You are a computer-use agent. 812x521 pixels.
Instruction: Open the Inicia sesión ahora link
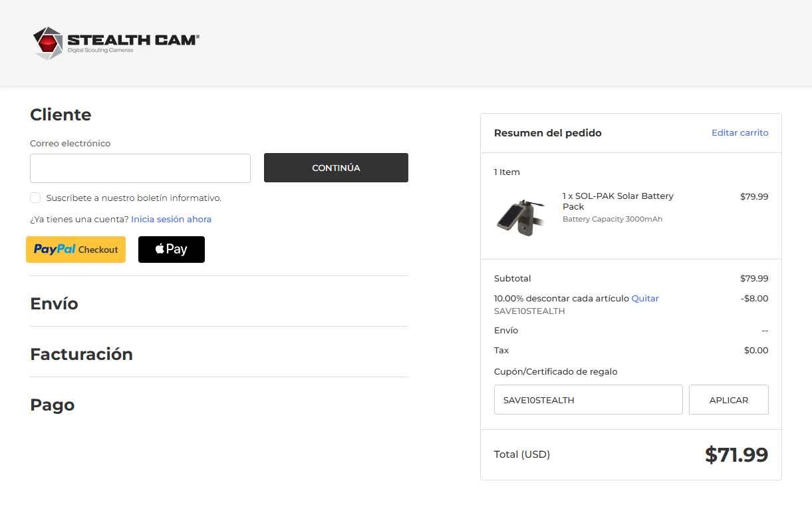[171, 219]
